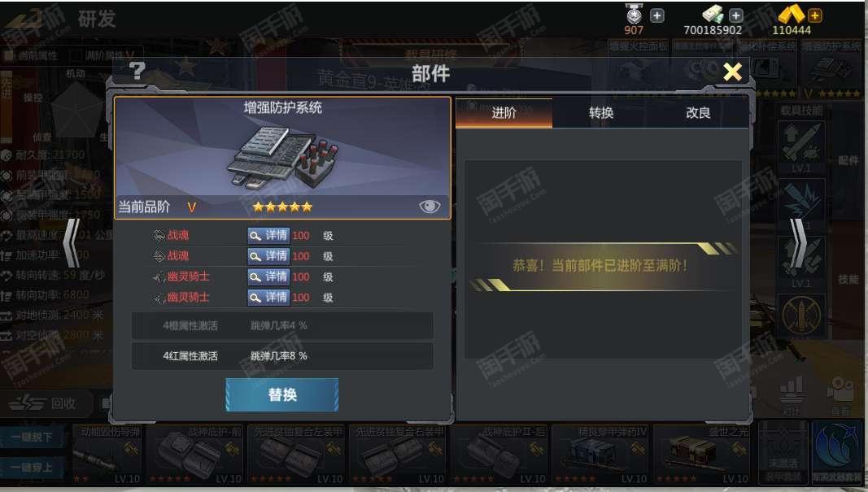Select the 盛世之光 part in bottom bar

[x=702, y=455]
